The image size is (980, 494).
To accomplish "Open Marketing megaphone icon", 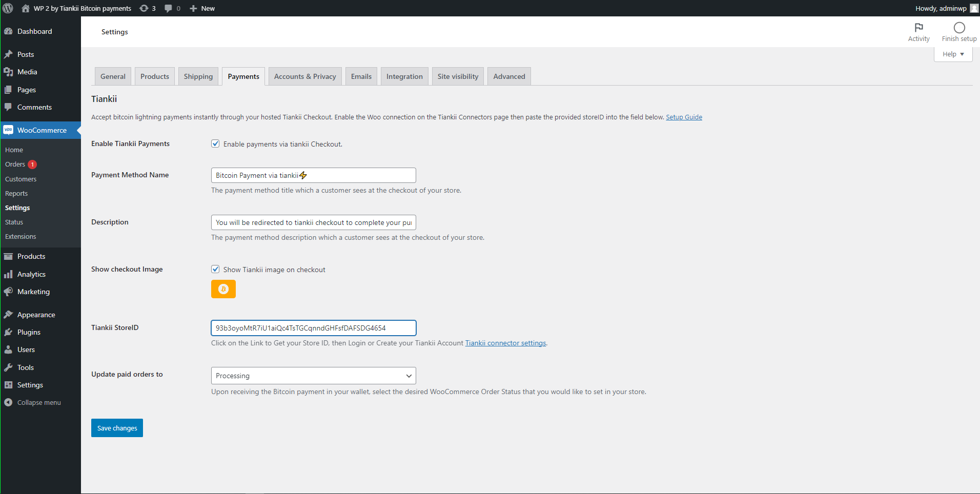I will click(x=8, y=292).
